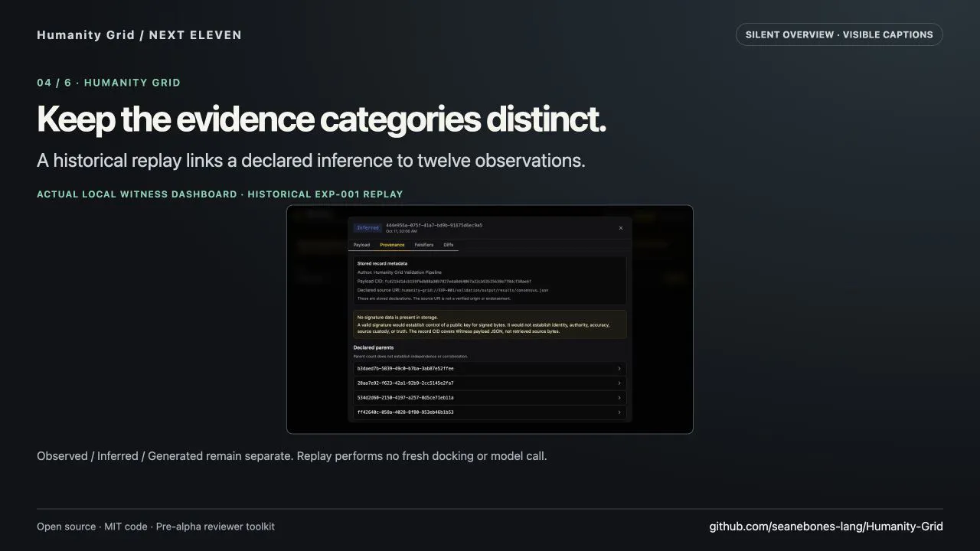Click the record ID 444e956a in header
The height and width of the screenshot is (551, 980).
[x=434, y=225]
